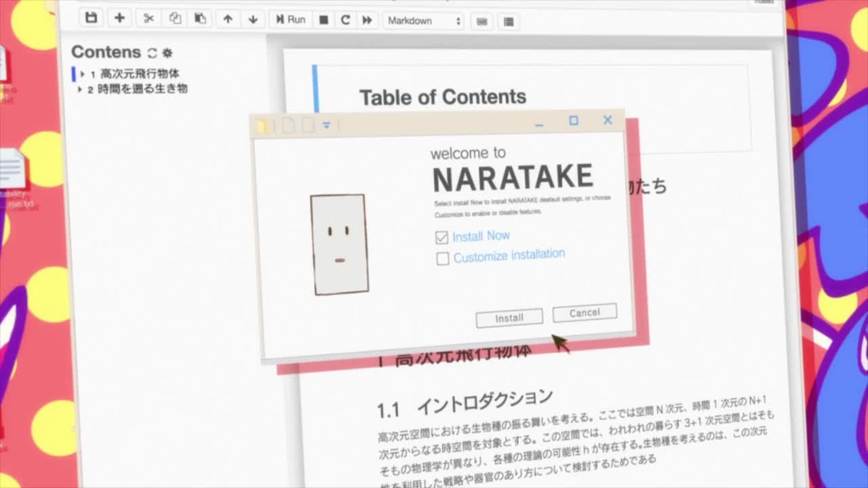Screen dimensions: 868x488
Task: Open the command palette keyboard icon
Action: (482, 21)
